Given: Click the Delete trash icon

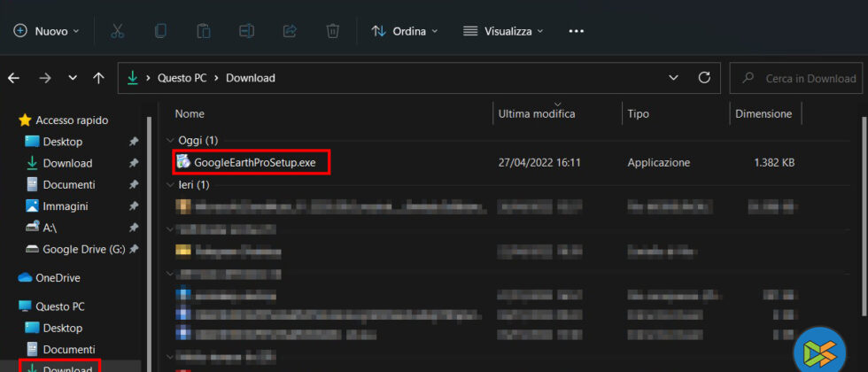Looking at the screenshot, I should point(333,31).
